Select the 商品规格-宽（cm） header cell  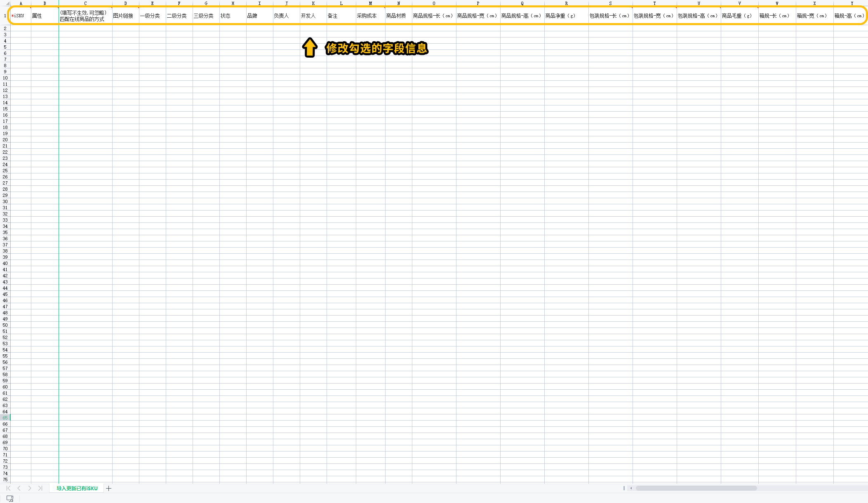478,16
